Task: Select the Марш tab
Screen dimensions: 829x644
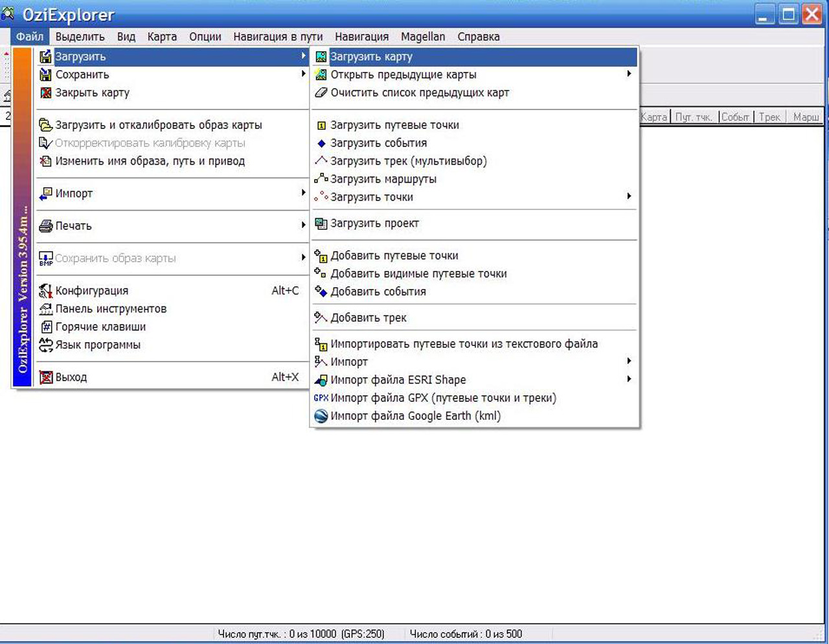Action: pyautogui.click(x=806, y=117)
